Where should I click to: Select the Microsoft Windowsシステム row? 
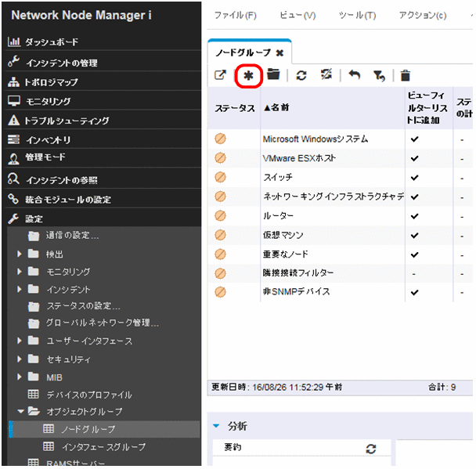pos(340,139)
